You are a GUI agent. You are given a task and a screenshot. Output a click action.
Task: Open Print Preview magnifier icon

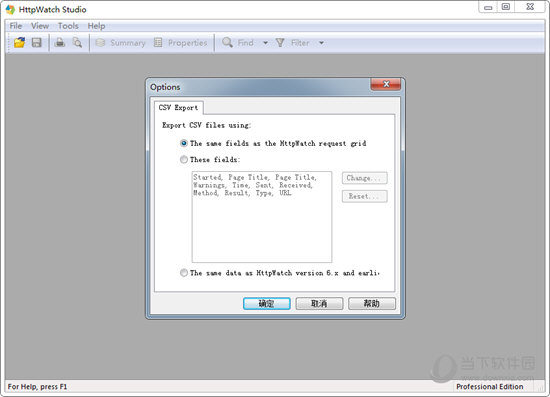pyautogui.click(x=77, y=43)
